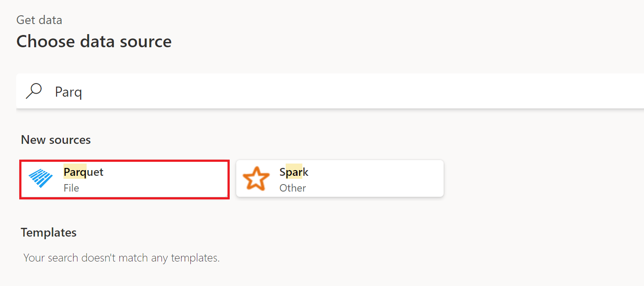Click the highlighted "Parq" in Parquet

click(75, 172)
